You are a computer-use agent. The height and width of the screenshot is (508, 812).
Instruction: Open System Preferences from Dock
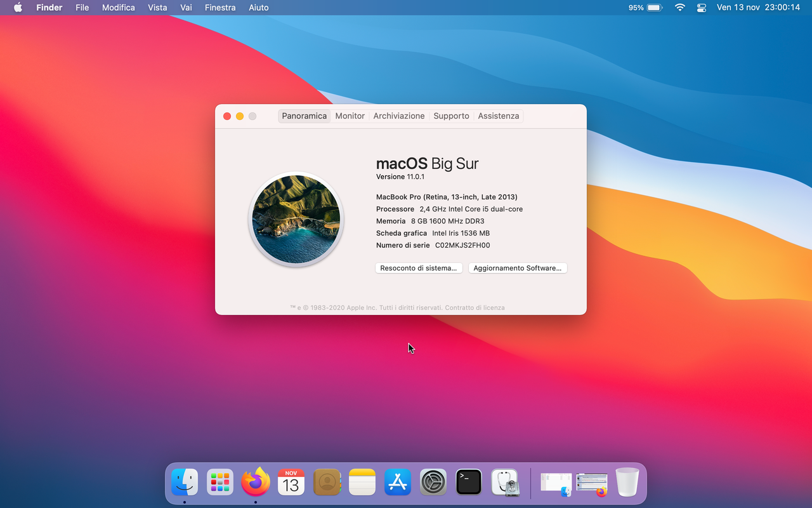tap(433, 483)
